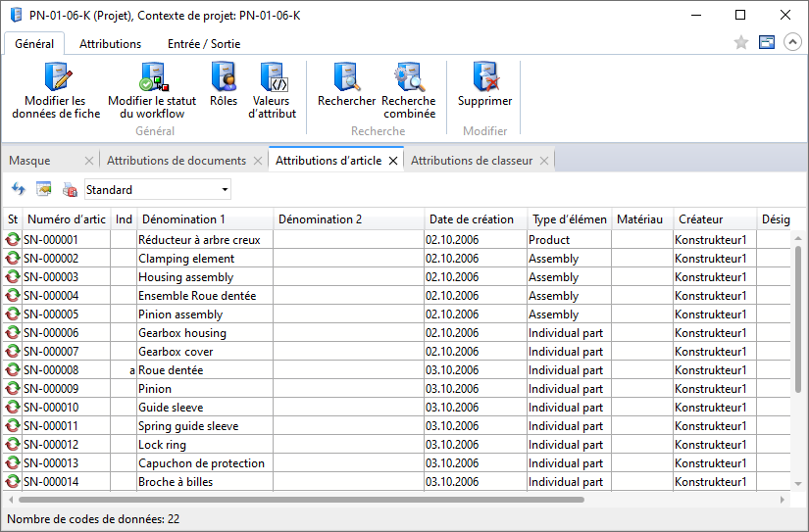Click the favorites star icon

tap(741, 43)
